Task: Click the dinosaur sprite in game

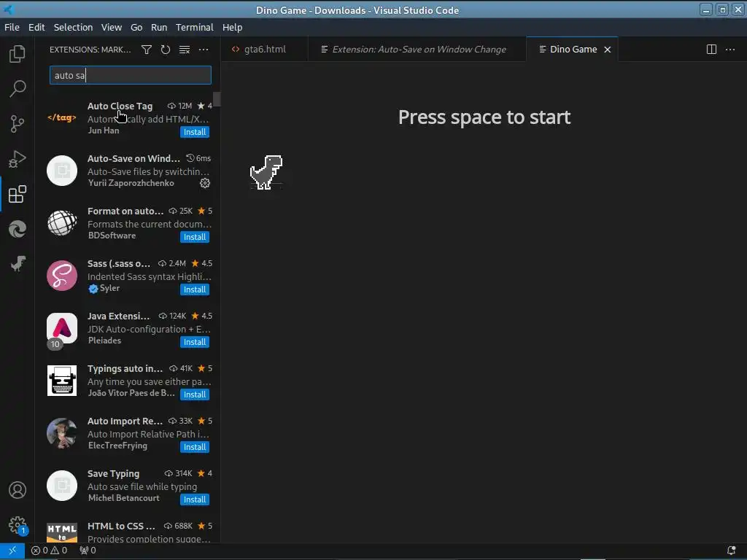Action: point(266,172)
